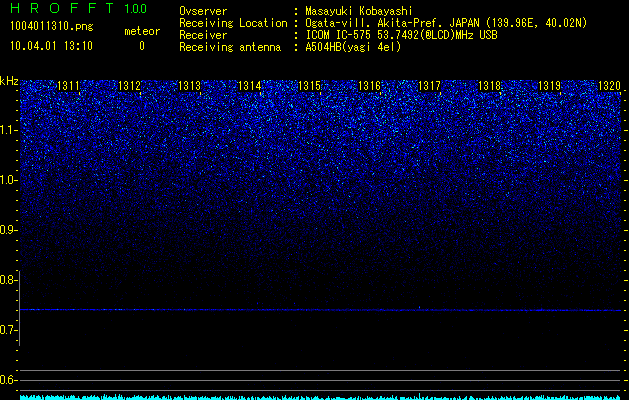This screenshot has height=400, width=629.
Task: Click the 1320 time marker
Action: coord(609,85)
